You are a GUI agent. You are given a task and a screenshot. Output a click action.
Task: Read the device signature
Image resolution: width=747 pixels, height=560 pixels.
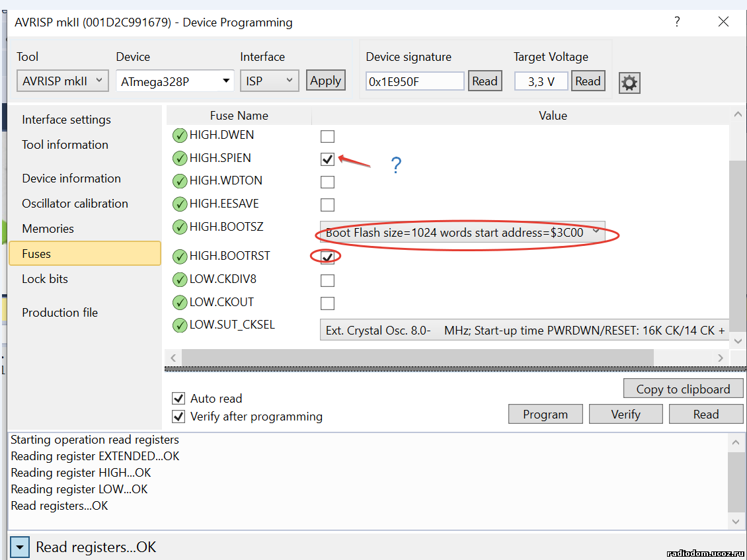485,81
